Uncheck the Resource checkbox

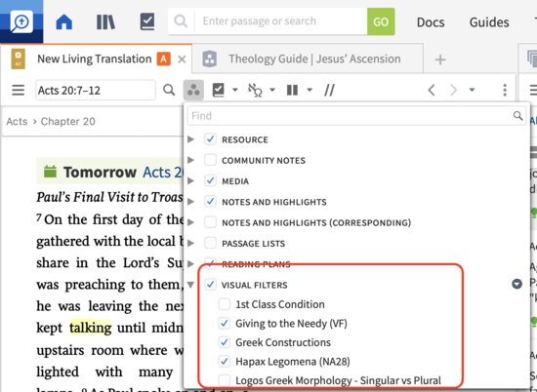point(210,139)
